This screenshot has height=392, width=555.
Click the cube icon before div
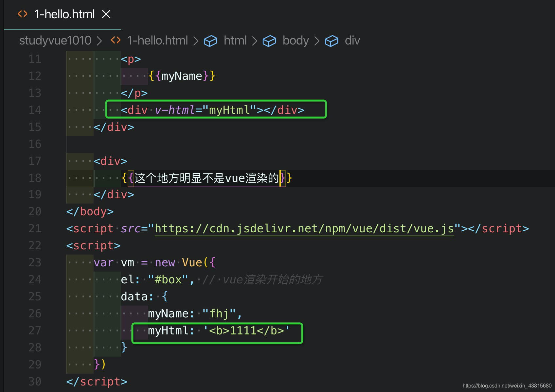(331, 41)
